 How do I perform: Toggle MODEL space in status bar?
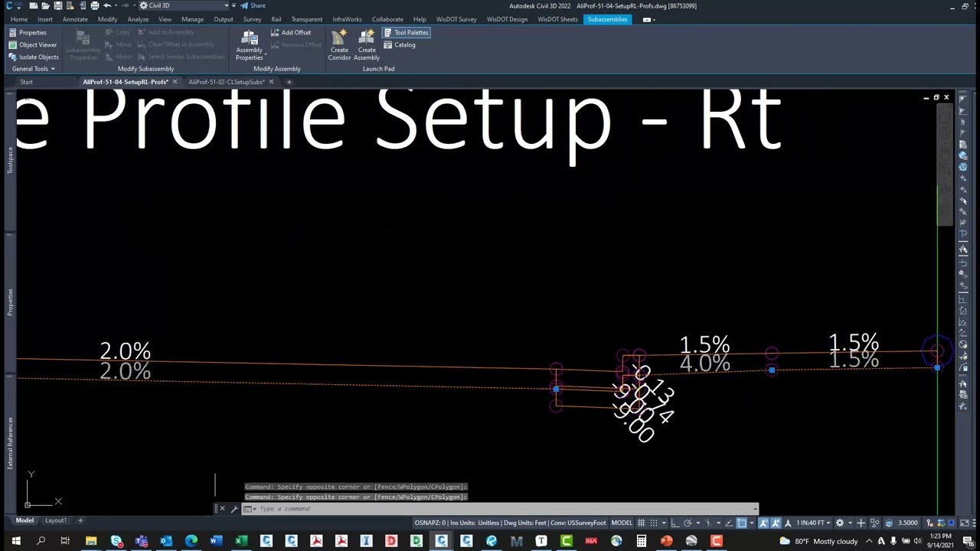tap(622, 523)
